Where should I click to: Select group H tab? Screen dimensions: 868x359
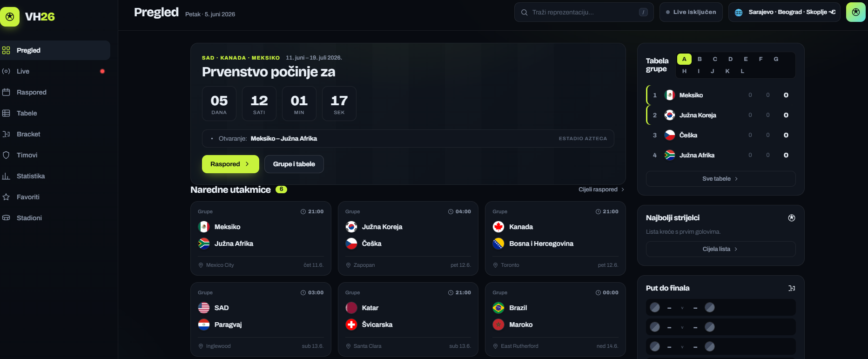(684, 71)
